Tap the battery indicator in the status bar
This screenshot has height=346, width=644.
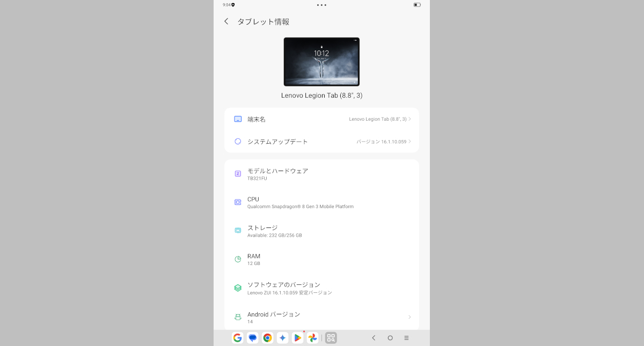point(417,6)
